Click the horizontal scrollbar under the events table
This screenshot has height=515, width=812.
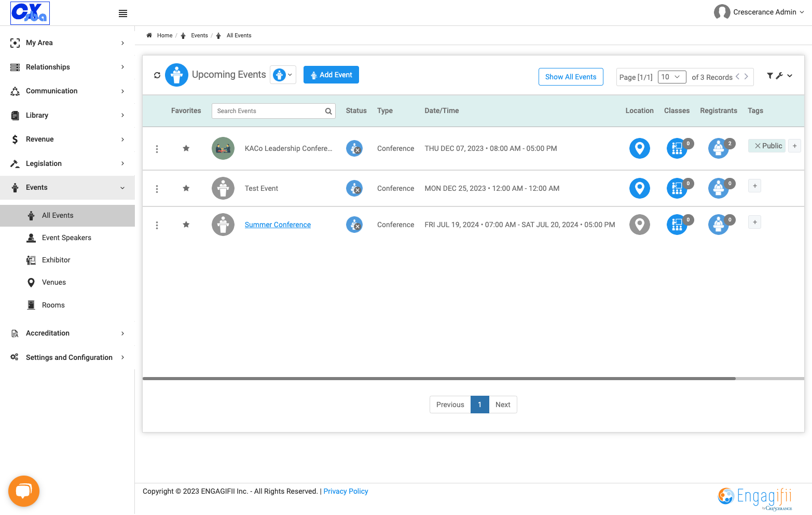[x=439, y=379]
